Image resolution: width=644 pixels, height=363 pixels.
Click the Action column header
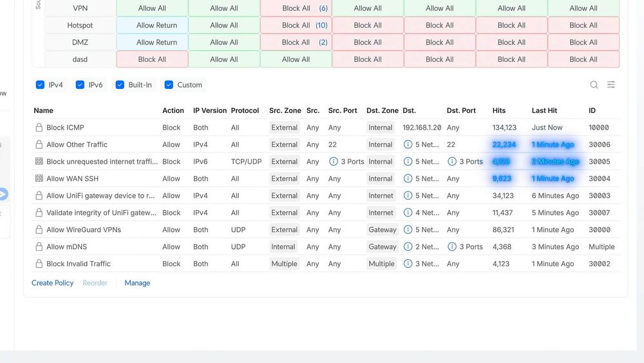pyautogui.click(x=173, y=110)
